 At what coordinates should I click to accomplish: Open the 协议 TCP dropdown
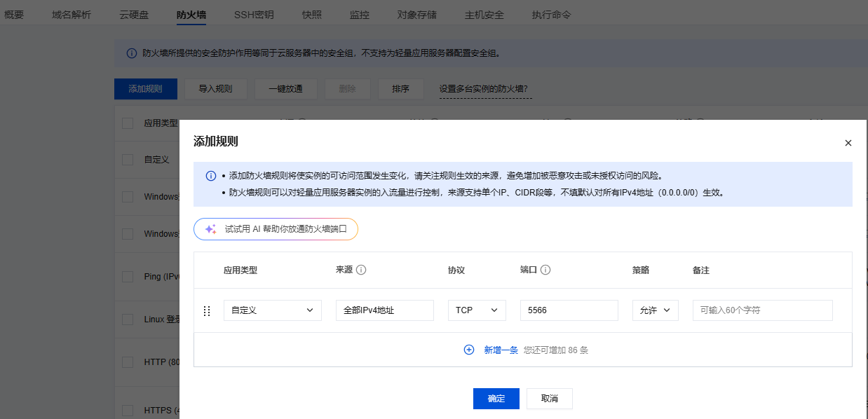477,310
